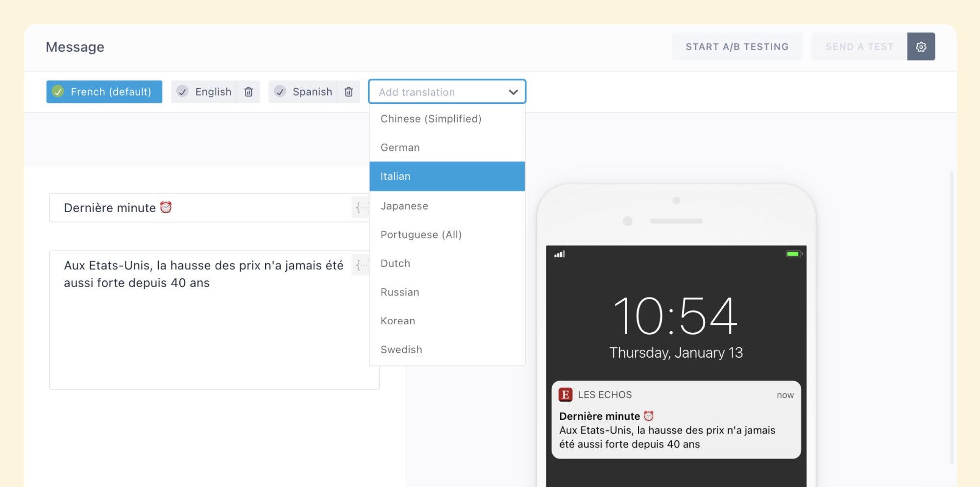Delete the Spanish translation with trash icon
The image size is (980, 487).
point(348,92)
